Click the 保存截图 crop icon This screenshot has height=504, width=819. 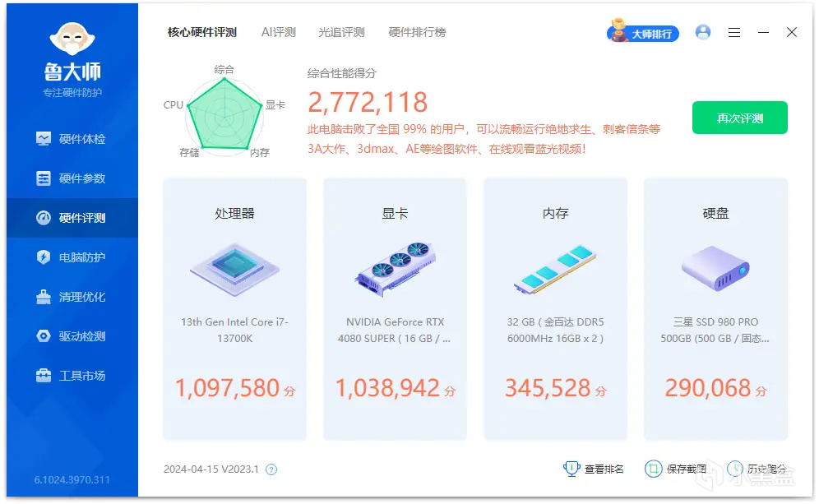point(653,469)
